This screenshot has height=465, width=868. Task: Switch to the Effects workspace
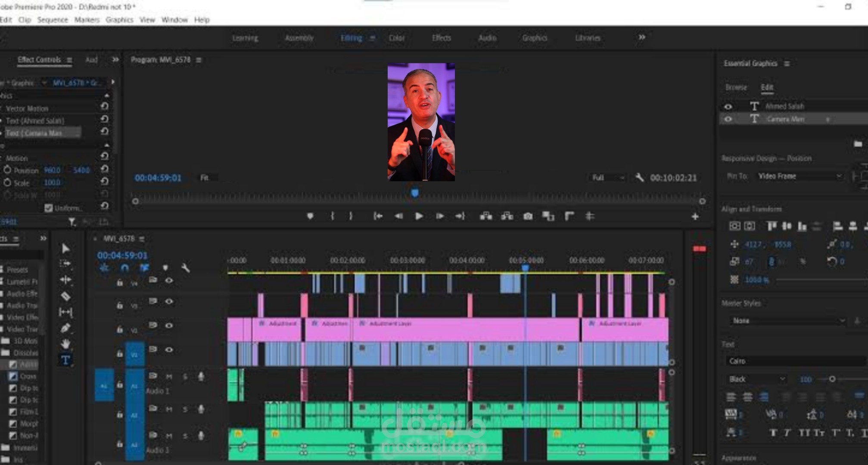pyautogui.click(x=441, y=38)
